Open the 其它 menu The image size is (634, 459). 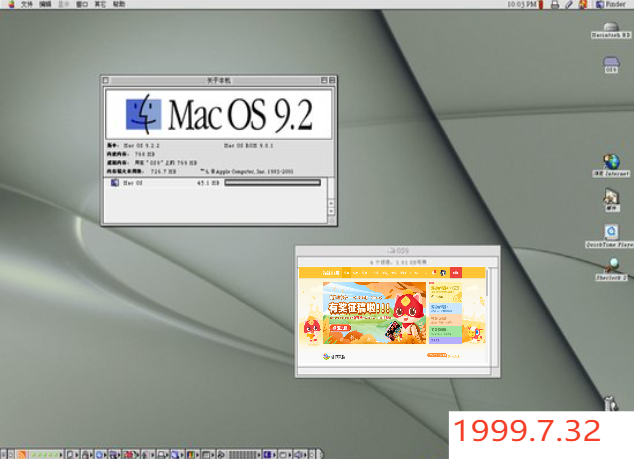(100, 4)
